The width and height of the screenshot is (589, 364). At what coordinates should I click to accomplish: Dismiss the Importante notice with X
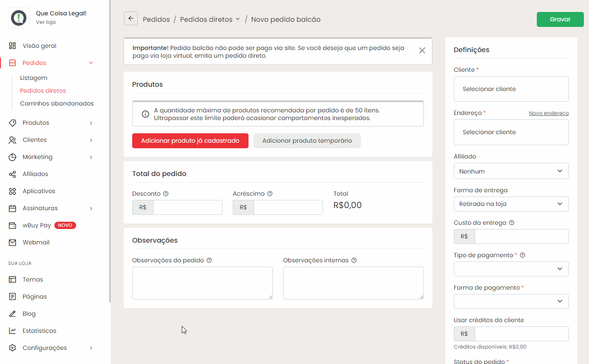coord(422,50)
